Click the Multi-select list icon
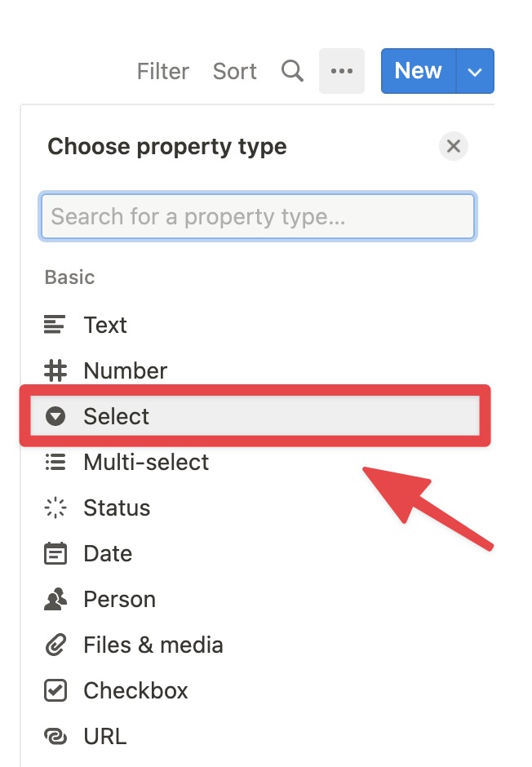The height and width of the screenshot is (767, 532). point(55,462)
